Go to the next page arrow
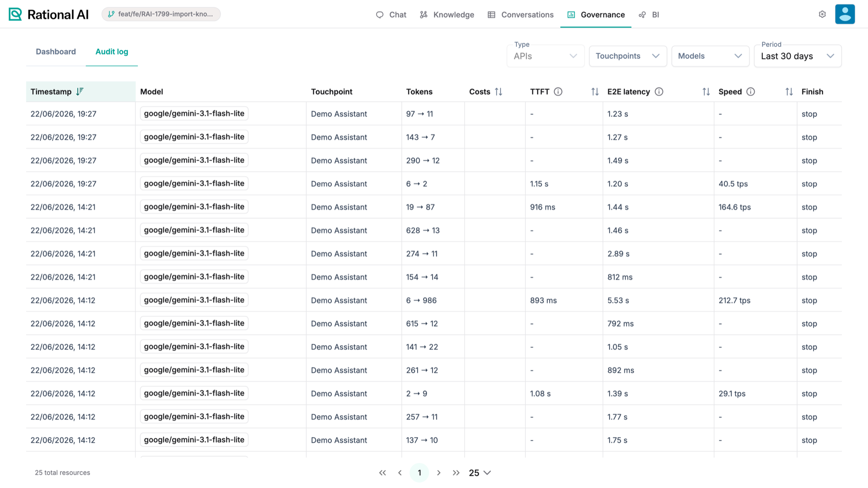Image resolution: width=868 pixels, height=488 pixels. (x=438, y=473)
